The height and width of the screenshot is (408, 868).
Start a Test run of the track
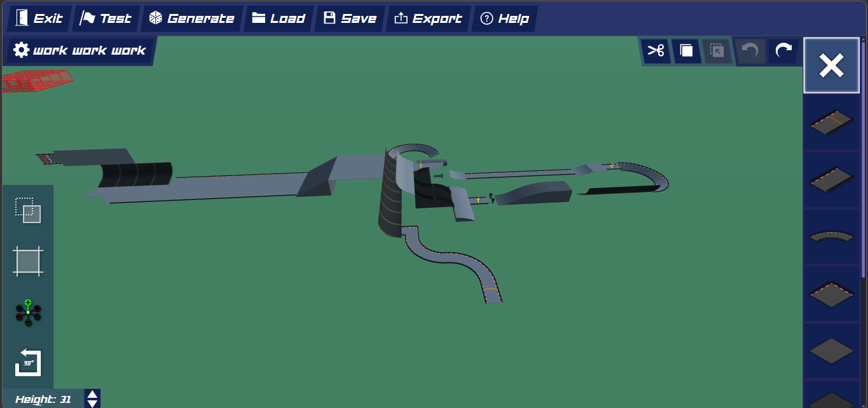(x=106, y=18)
